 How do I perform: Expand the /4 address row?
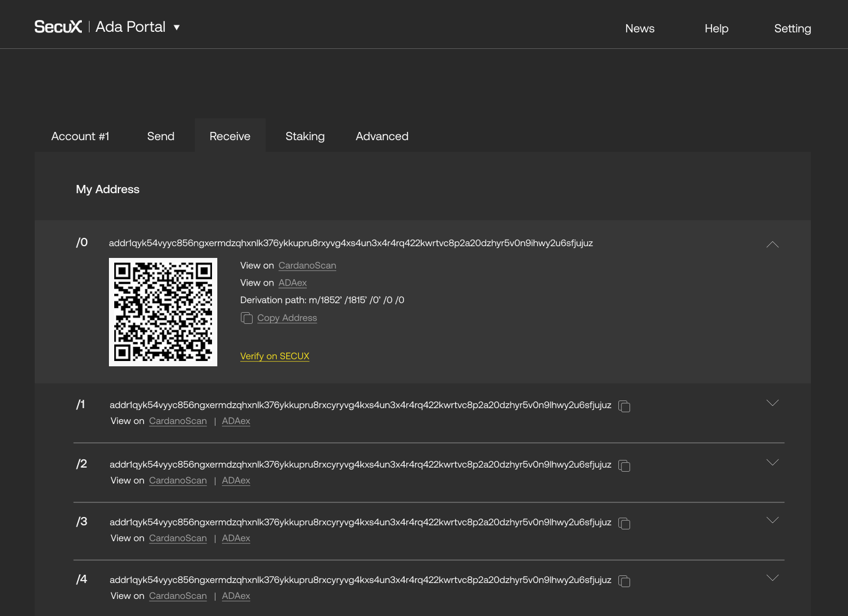point(773,578)
